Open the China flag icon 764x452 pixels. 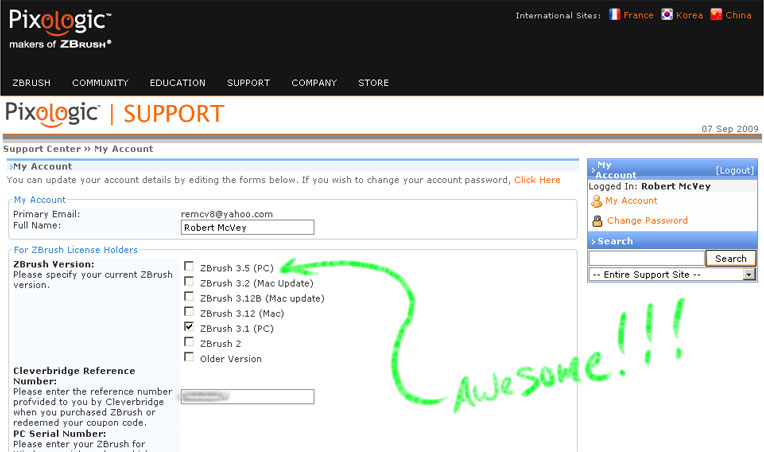(x=716, y=15)
